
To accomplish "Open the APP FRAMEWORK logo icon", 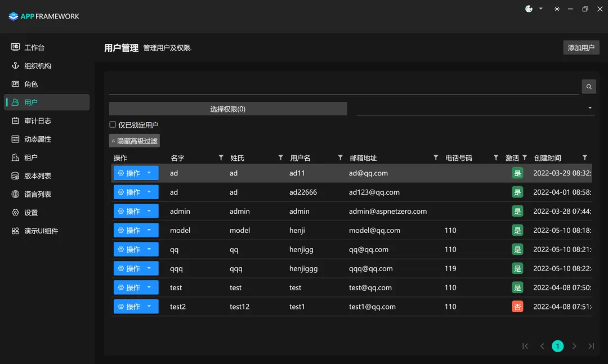I will point(13,16).
